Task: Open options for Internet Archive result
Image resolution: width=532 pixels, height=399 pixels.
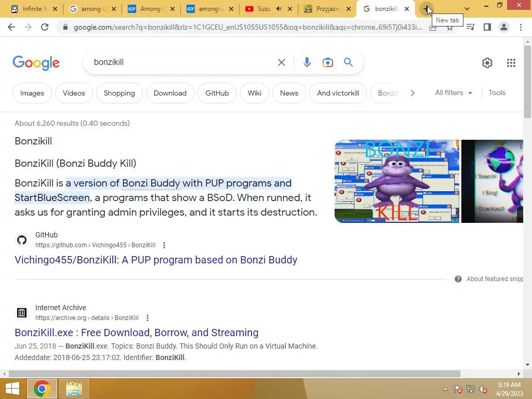Action: click(x=147, y=318)
